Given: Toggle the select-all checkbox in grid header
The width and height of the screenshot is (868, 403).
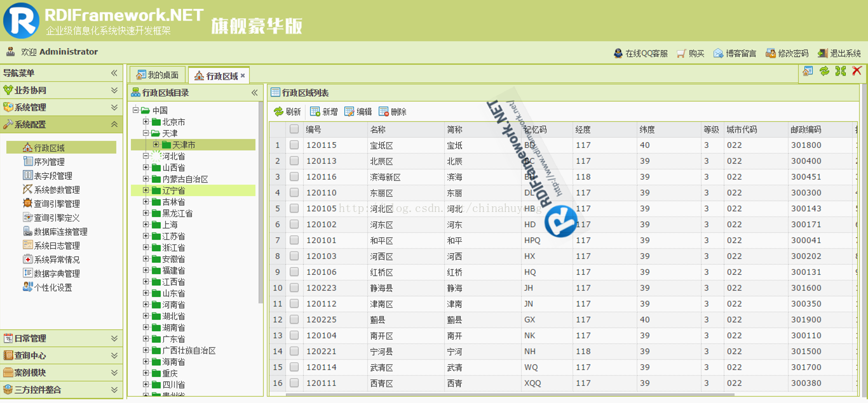Looking at the screenshot, I should (x=294, y=129).
